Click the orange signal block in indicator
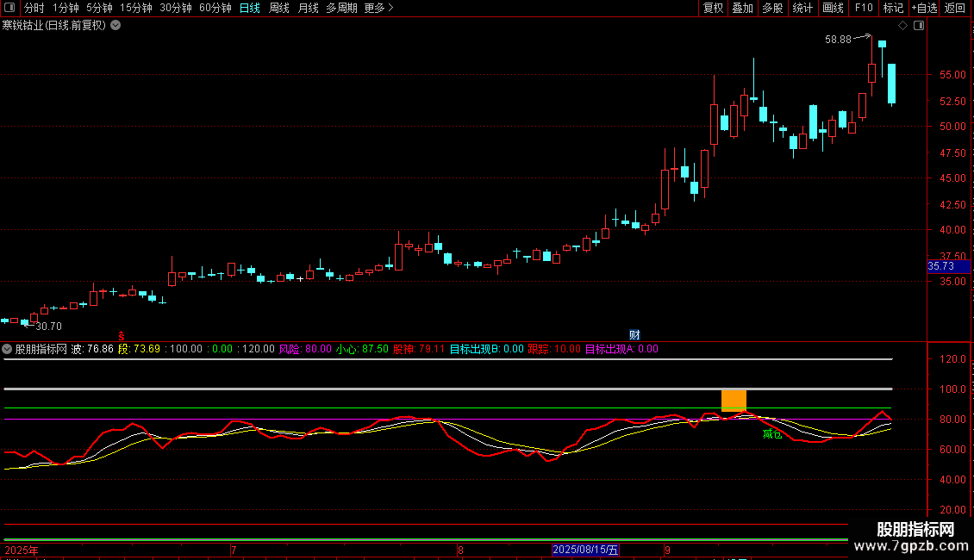 pos(734,401)
